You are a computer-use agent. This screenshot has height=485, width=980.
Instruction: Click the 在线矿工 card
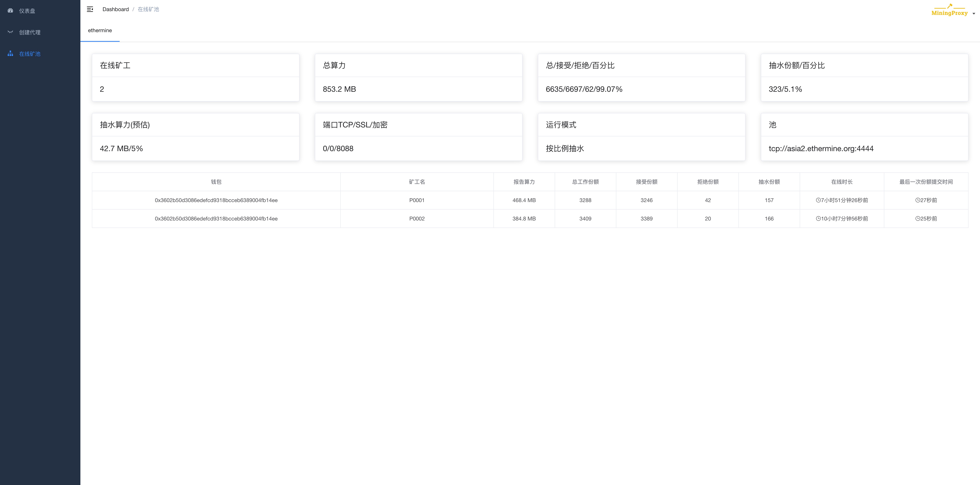196,77
